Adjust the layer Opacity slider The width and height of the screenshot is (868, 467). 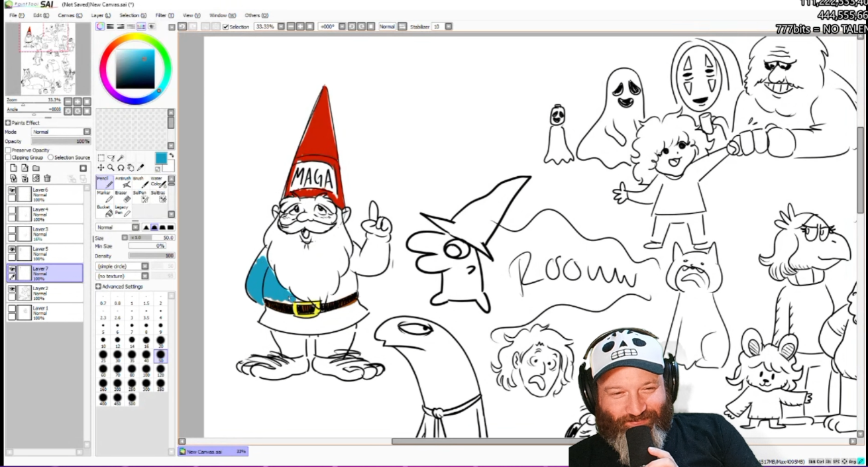click(61, 141)
